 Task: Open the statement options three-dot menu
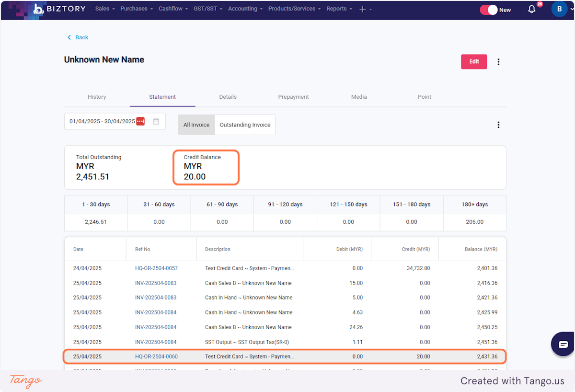(498, 125)
